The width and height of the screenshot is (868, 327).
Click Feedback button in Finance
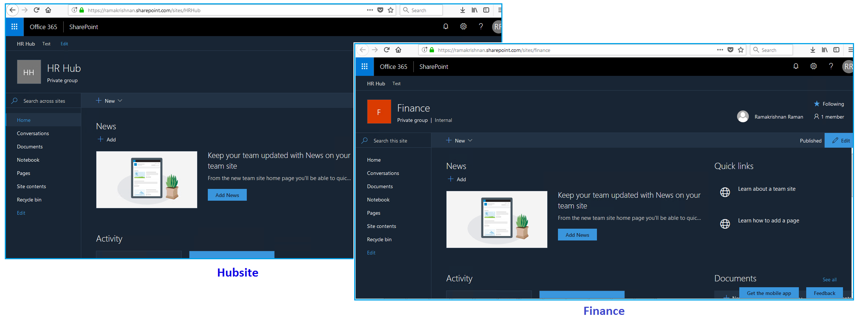click(x=825, y=293)
